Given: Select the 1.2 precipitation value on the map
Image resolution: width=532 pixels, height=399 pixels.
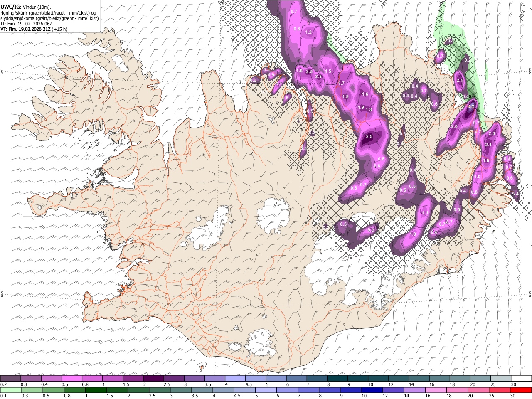Looking at the screenshot, I should [x=308, y=32].
